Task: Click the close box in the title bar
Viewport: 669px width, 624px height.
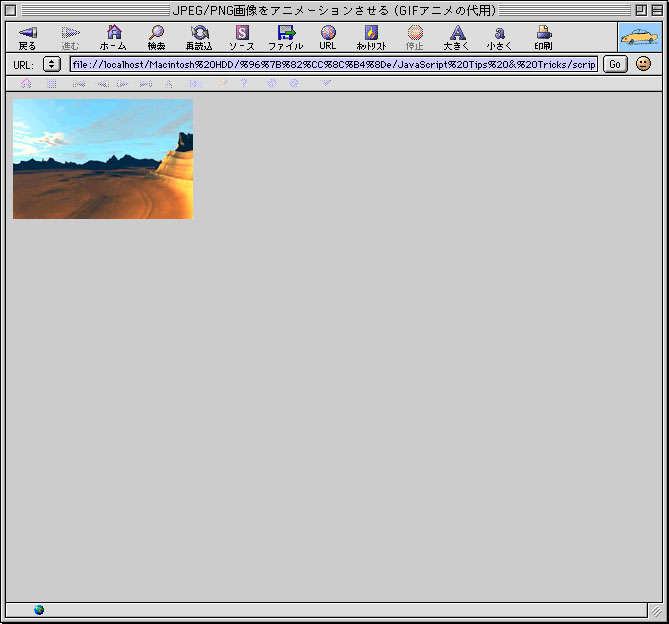Action: tap(11, 10)
